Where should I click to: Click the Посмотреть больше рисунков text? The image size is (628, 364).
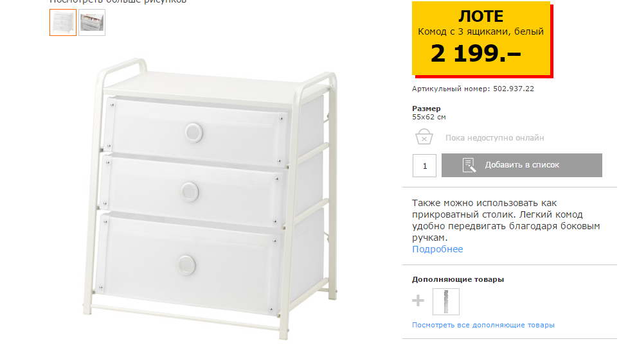pos(118,1)
